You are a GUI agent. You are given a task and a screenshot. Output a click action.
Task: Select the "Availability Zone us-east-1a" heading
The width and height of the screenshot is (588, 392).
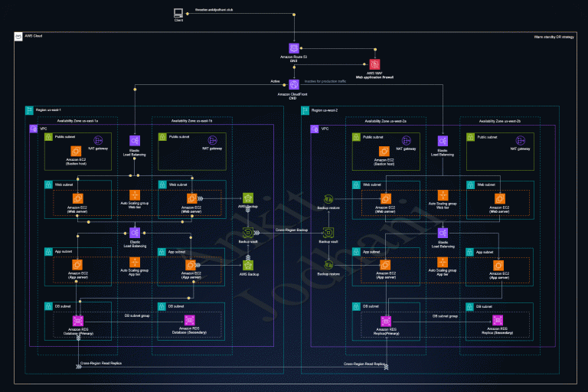[x=77, y=121]
